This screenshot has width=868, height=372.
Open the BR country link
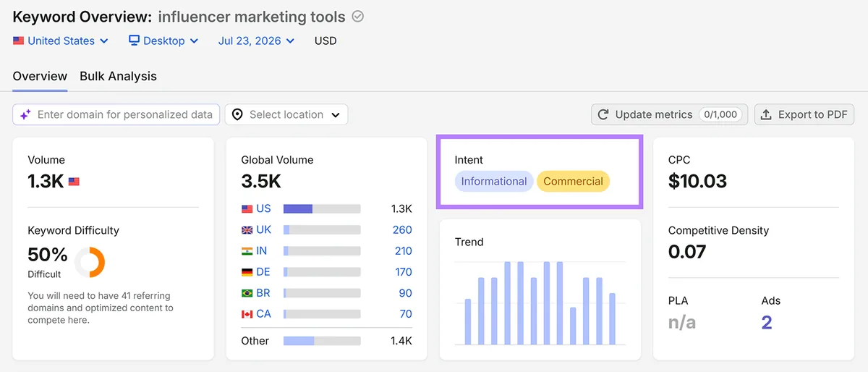263,293
